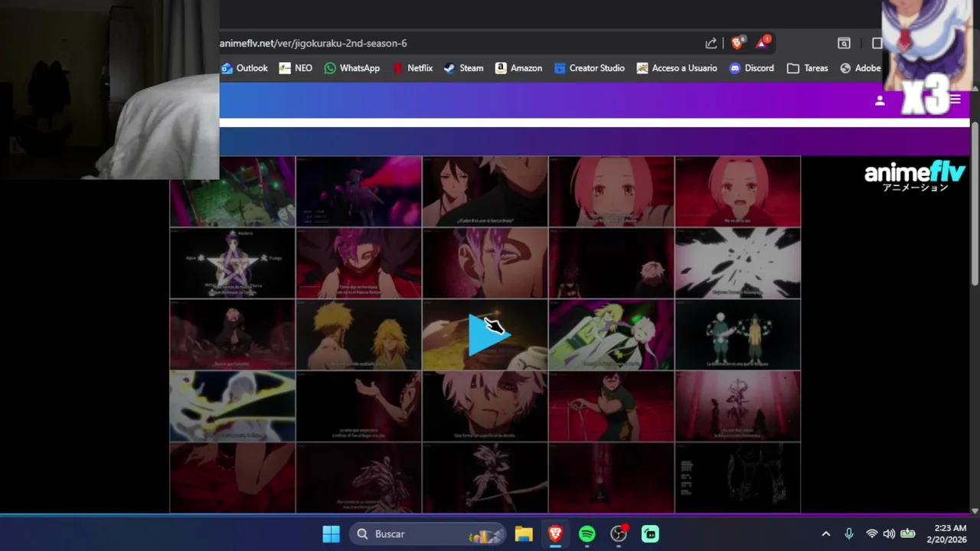Select thumbnail with two small figures diagram on black
Image resolution: width=980 pixels, height=551 pixels.
[738, 334]
